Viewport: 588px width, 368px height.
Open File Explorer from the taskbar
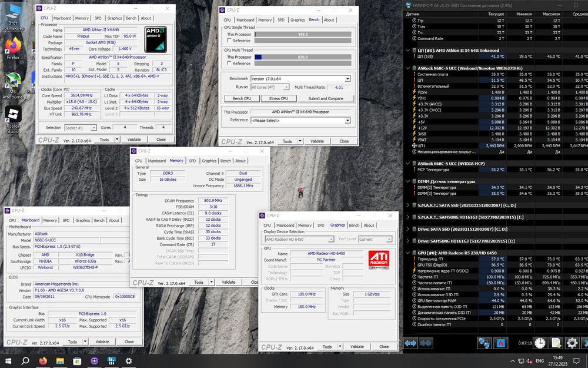pos(60,361)
